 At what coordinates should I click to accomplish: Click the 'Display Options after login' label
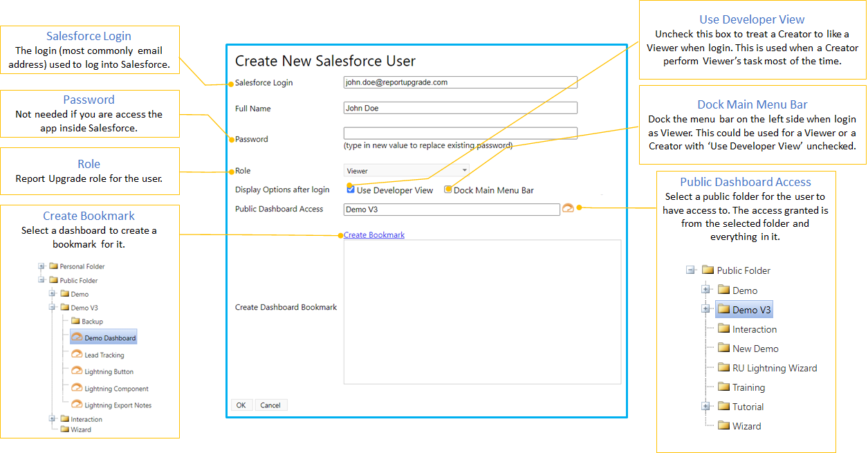[x=282, y=189]
